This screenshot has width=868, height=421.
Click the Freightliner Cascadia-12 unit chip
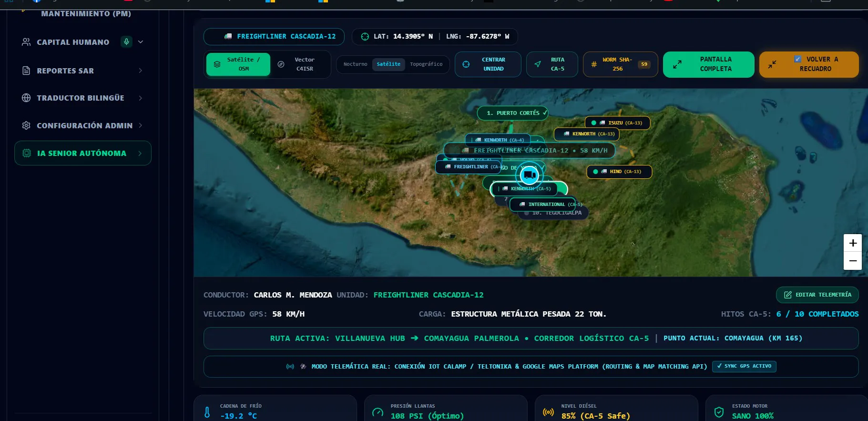(274, 37)
